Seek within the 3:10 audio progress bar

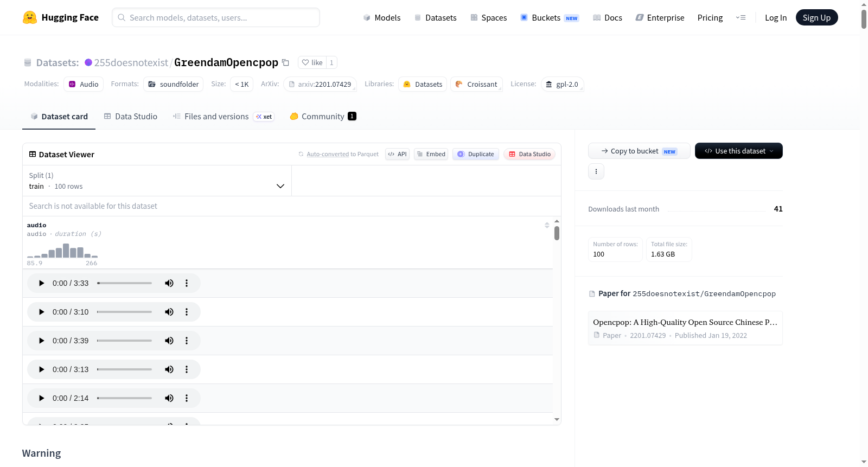[x=124, y=312]
